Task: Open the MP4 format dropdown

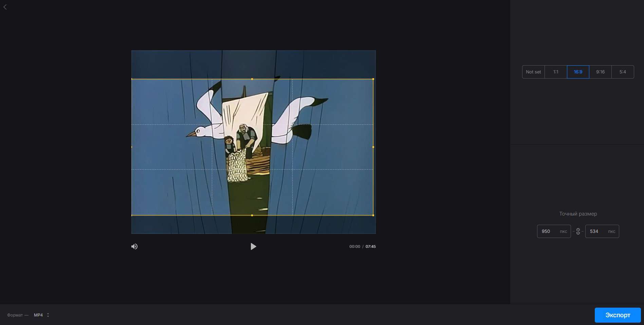Action: point(38,315)
